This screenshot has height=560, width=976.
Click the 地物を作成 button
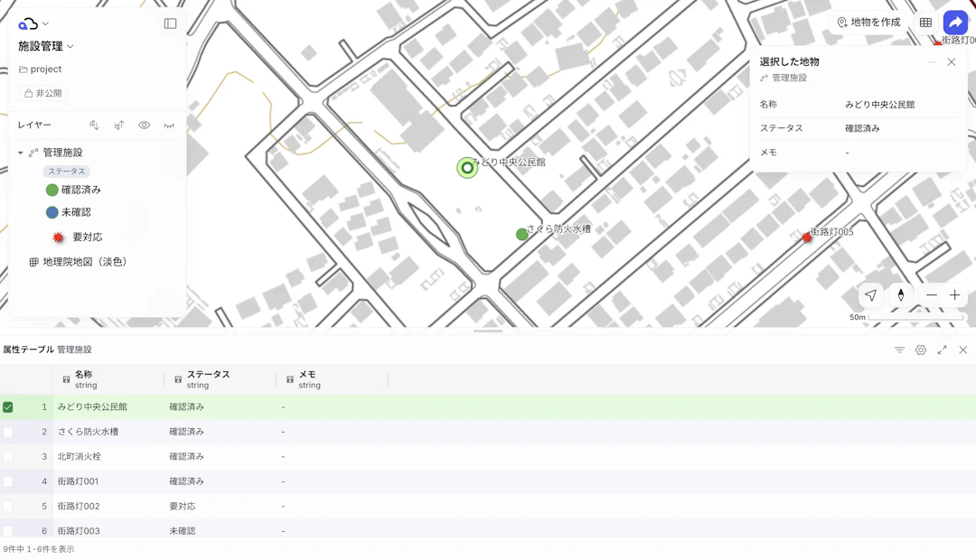tap(869, 23)
